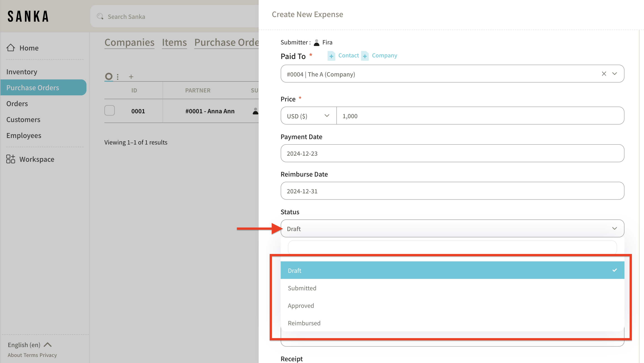Select the Submitted status option
The image size is (644, 363).
[302, 288]
